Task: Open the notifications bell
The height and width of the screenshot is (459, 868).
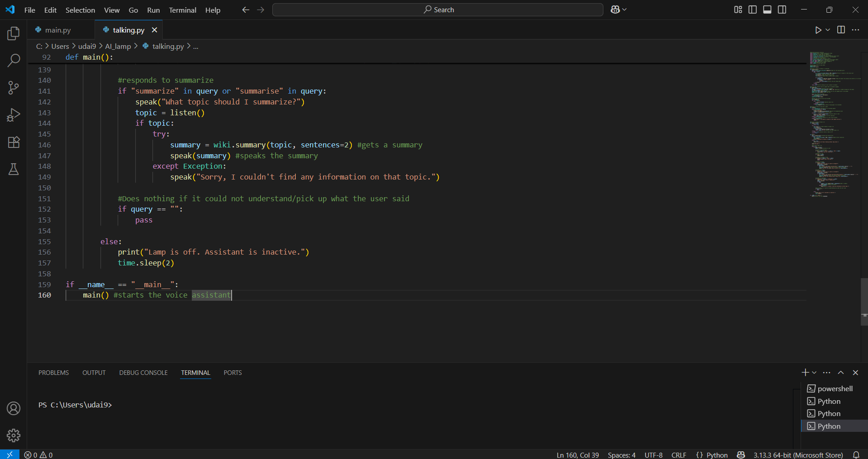Action: click(x=856, y=455)
